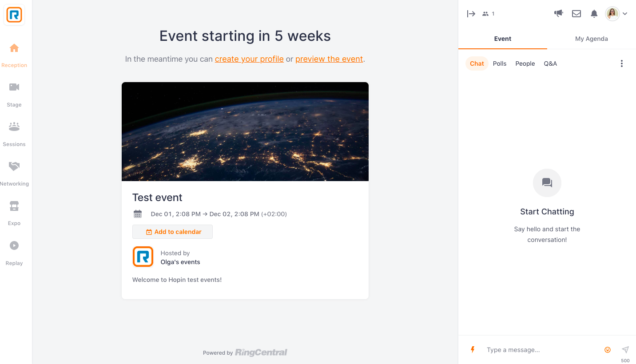Click the lightning bolt quick actions icon

(473, 350)
